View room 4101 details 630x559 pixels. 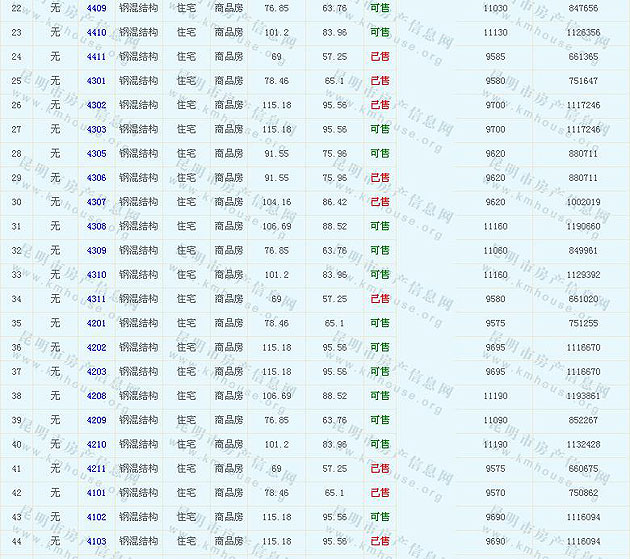pyautogui.click(x=96, y=493)
